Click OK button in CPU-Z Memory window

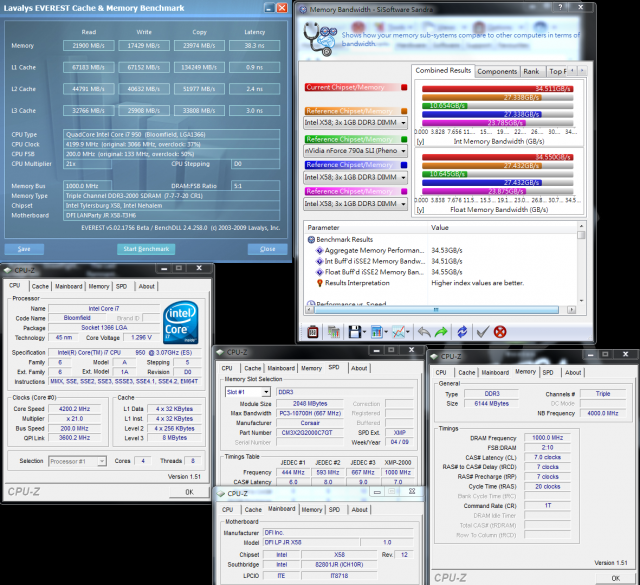[616, 578]
